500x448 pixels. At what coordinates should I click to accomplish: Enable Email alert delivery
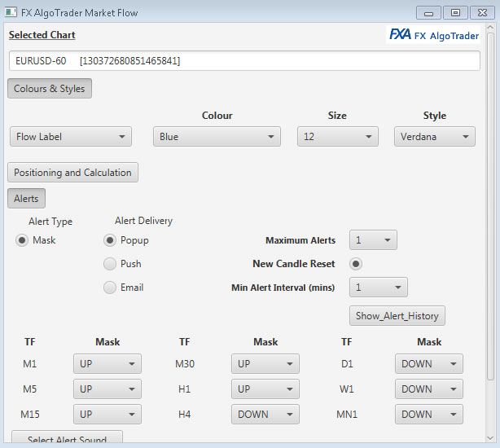pyautogui.click(x=110, y=288)
